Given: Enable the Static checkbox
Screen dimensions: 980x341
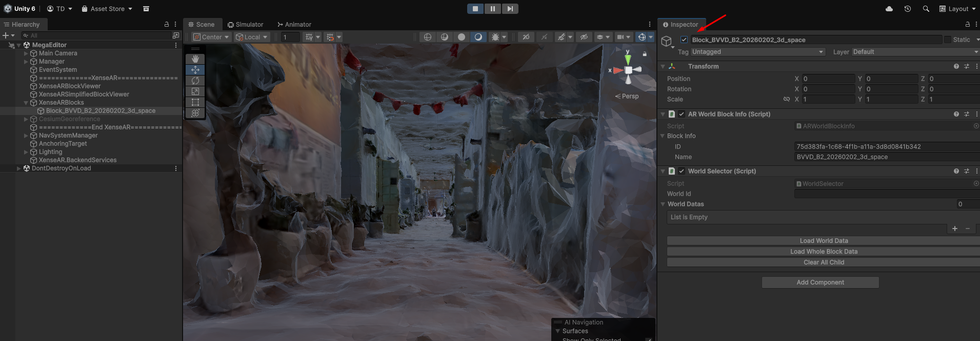Looking at the screenshot, I should [948, 40].
